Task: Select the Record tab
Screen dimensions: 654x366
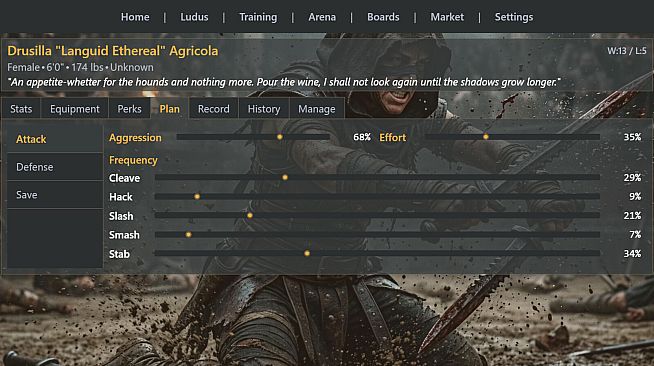Action: tap(214, 109)
